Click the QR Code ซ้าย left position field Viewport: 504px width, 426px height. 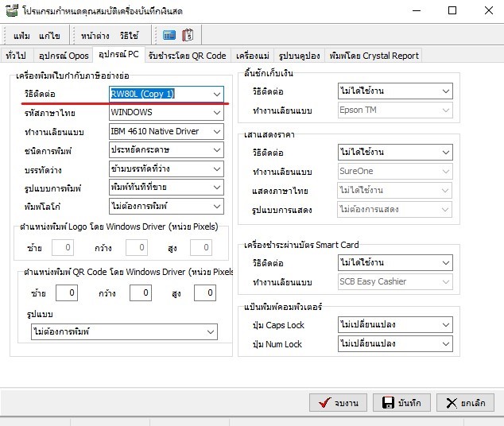pos(68,293)
